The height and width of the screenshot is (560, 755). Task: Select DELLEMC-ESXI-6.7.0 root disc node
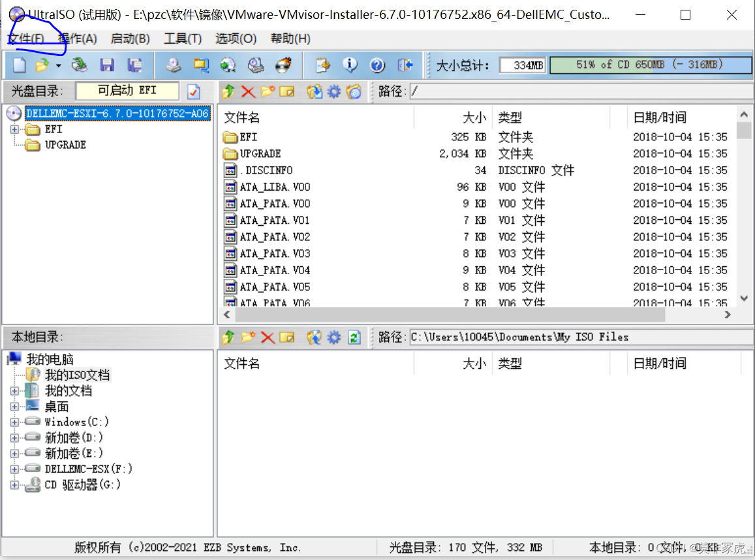click(117, 113)
